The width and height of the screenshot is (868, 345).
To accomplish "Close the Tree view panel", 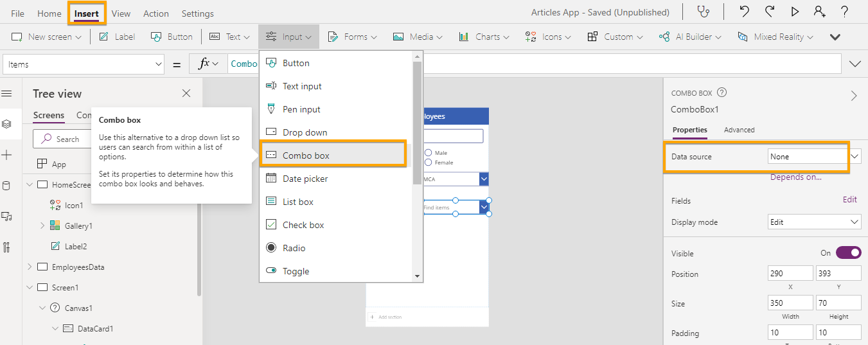I will 186,93.
